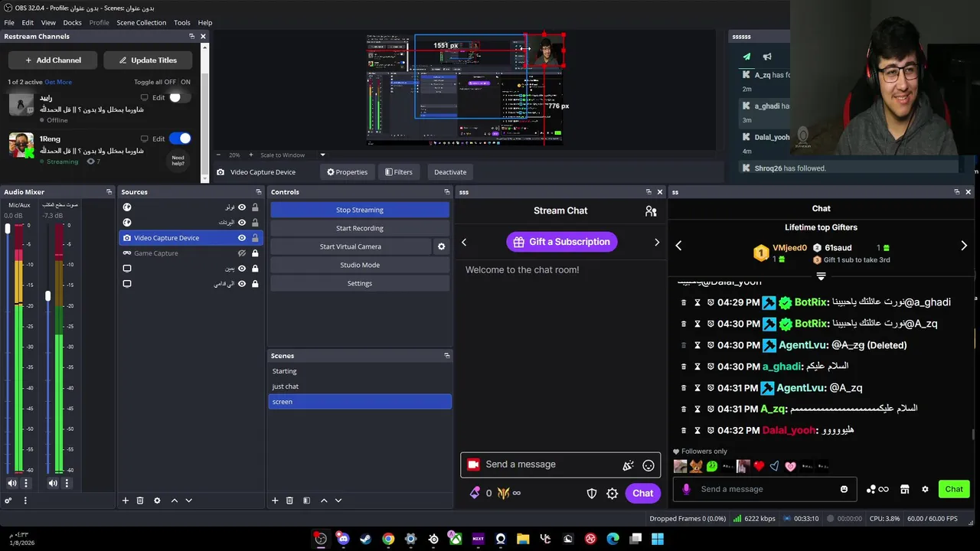Add a new scene with plus icon
980x551 pixels.
tap(275, 500)
